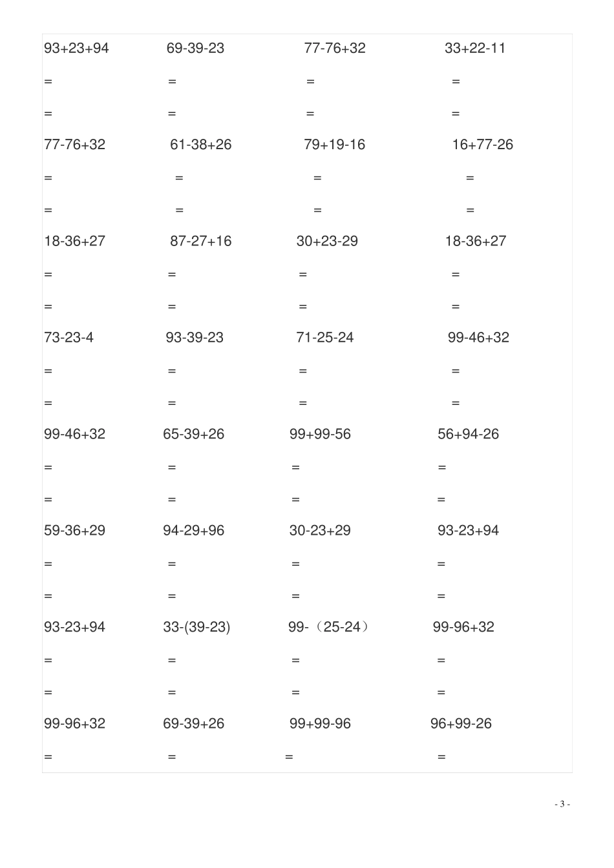
Task: Select the expression 65-39+26
Action: 193,434
